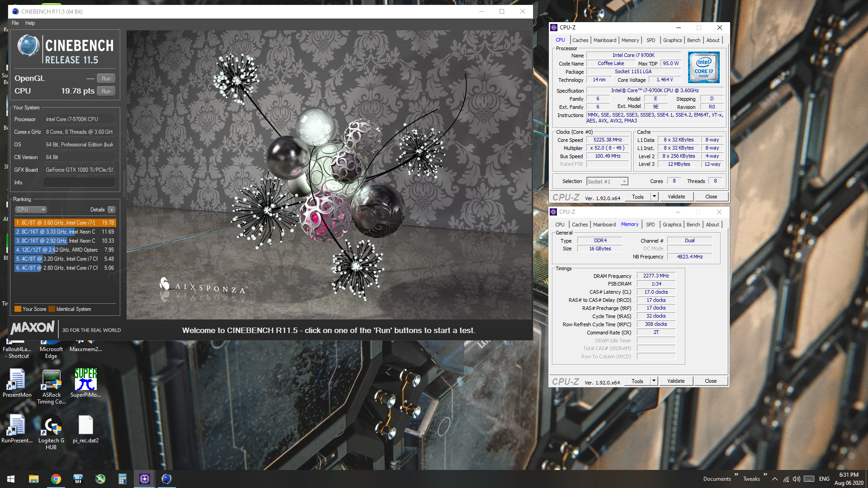868x488 pixels.
Task: Click the Info input field in Cinebench
Action: pos(80,183)
